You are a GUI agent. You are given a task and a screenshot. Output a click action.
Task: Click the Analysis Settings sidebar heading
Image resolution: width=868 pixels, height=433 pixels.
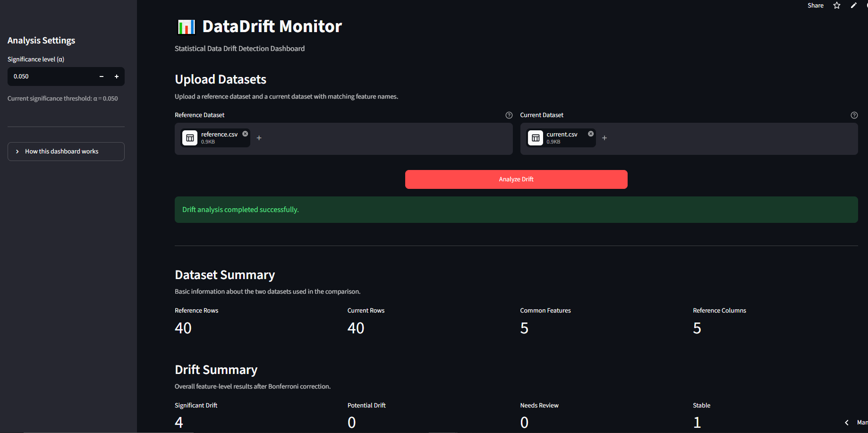point(41,41)
